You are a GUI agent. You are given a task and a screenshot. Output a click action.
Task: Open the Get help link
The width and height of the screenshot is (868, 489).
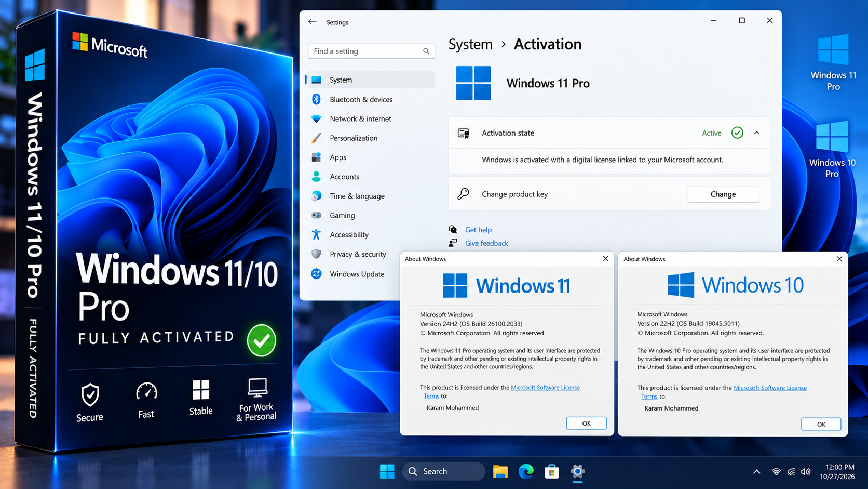478,230
